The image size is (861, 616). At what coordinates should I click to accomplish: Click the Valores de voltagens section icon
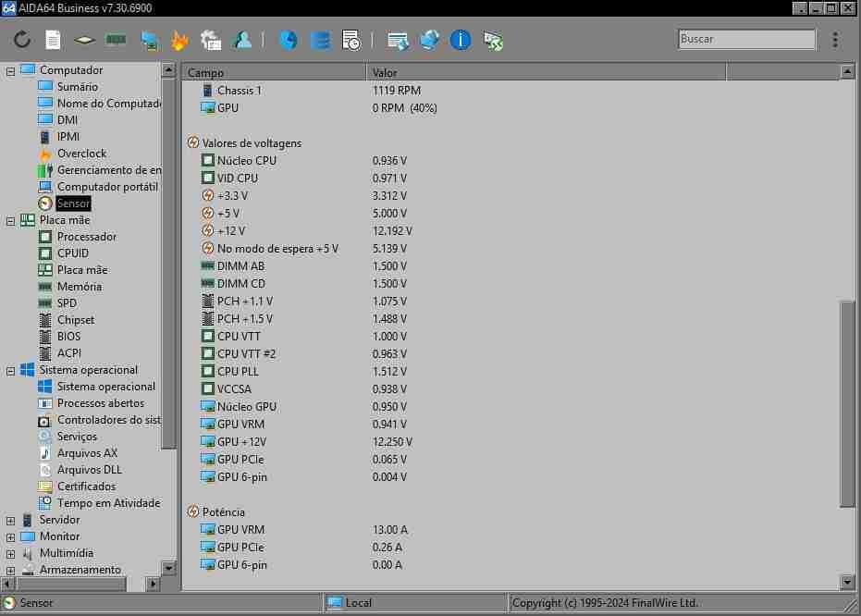(x=192, y=142)
